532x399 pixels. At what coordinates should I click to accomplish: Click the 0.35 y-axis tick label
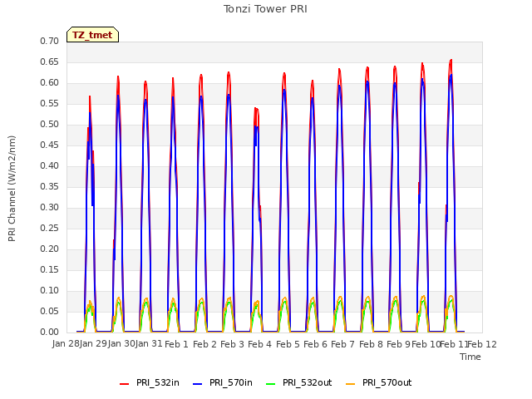point(50,186)
